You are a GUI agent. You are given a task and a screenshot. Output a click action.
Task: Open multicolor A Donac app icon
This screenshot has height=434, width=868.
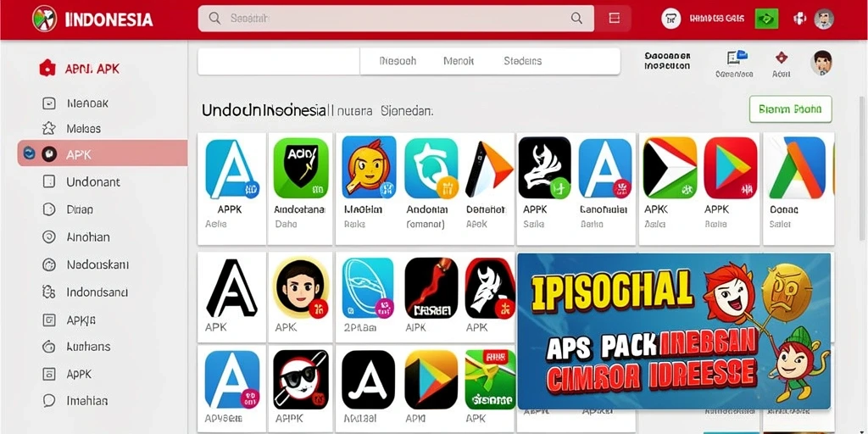pyautogui.click(x=798, y=168)
